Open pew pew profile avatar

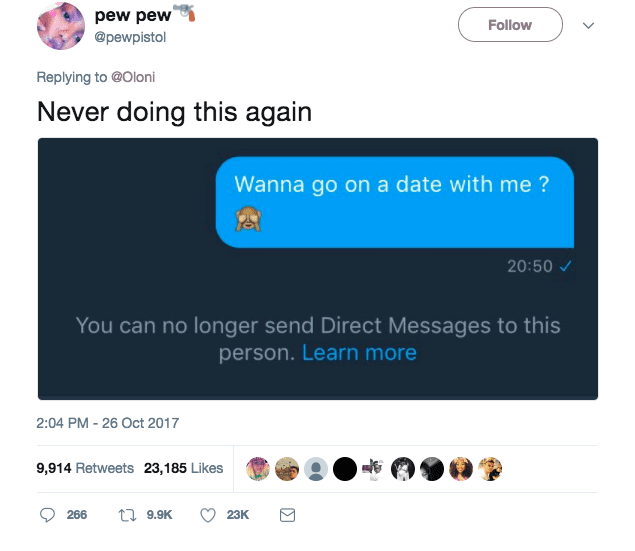point(61,26)
